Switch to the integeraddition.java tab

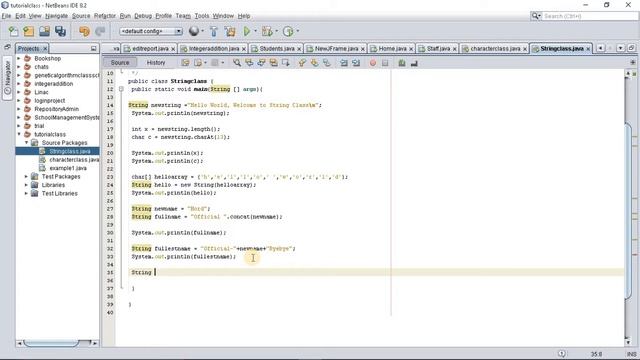[x=214, y=49]
